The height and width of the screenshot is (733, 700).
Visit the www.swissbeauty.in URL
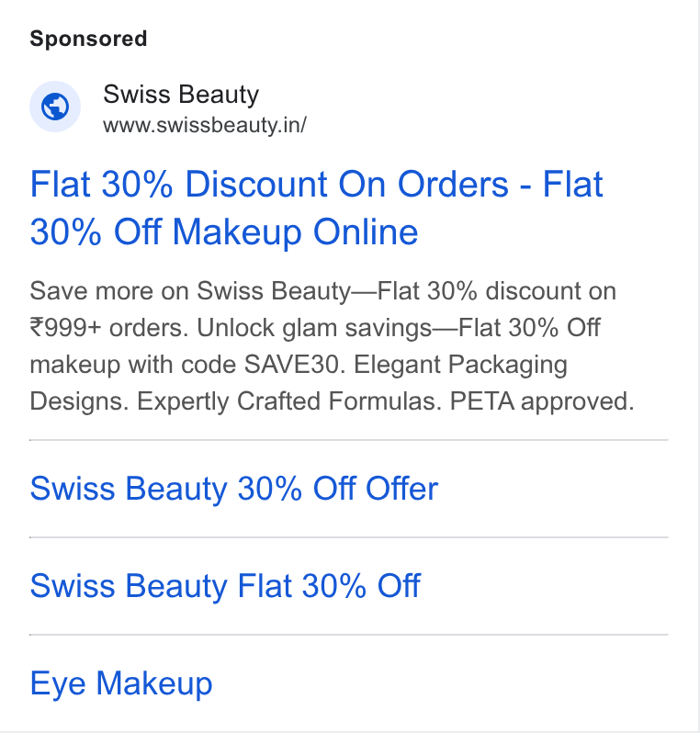point(205,125)
